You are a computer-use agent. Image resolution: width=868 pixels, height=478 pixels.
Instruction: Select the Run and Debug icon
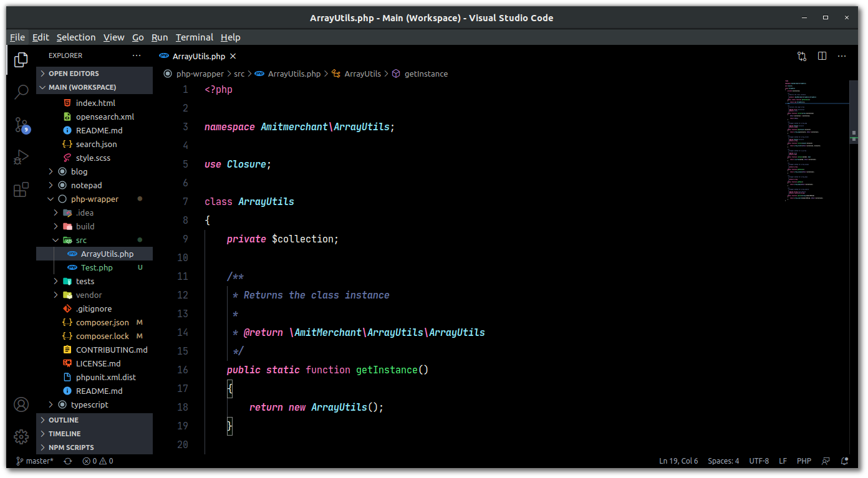tap(21, 157)
